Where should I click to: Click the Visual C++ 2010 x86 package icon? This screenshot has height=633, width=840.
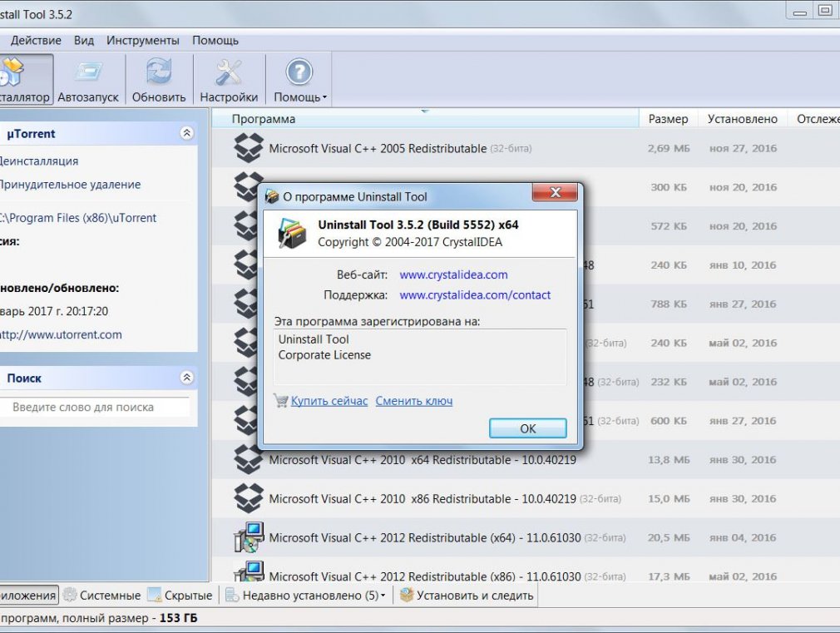[x=249, y=498]
